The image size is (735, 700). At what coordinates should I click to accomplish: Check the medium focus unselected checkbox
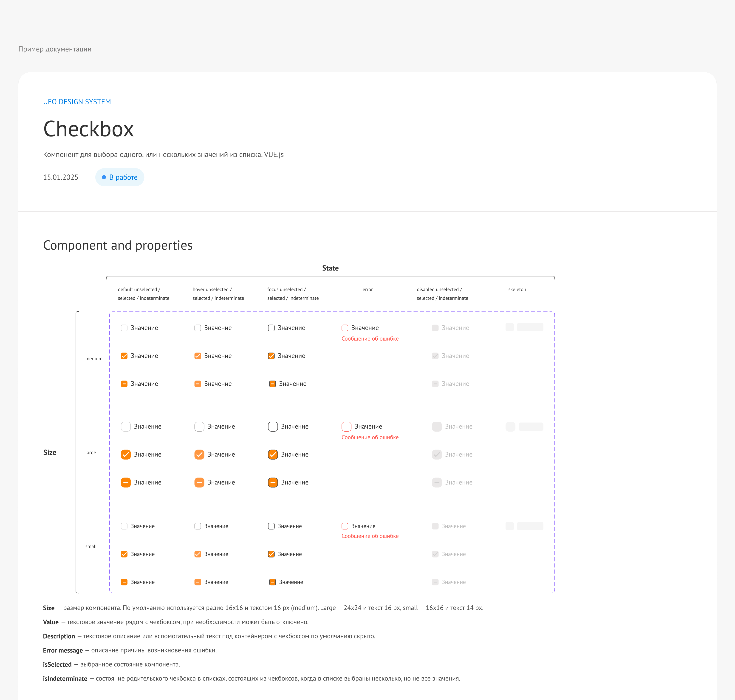[x=271, y=328]
